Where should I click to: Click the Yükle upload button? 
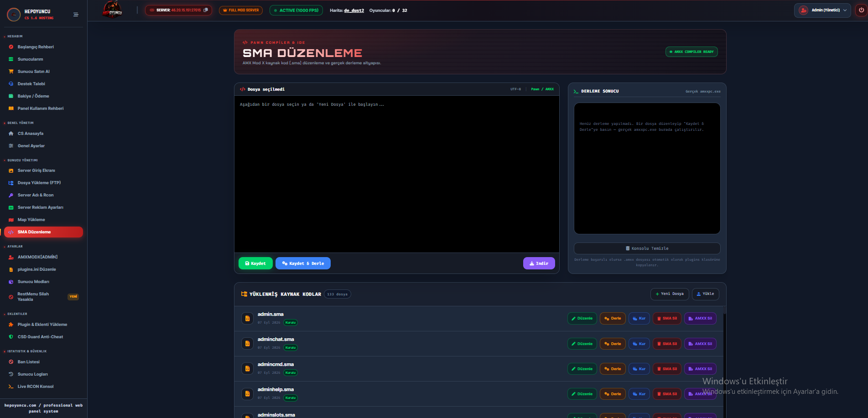point(705,294)
